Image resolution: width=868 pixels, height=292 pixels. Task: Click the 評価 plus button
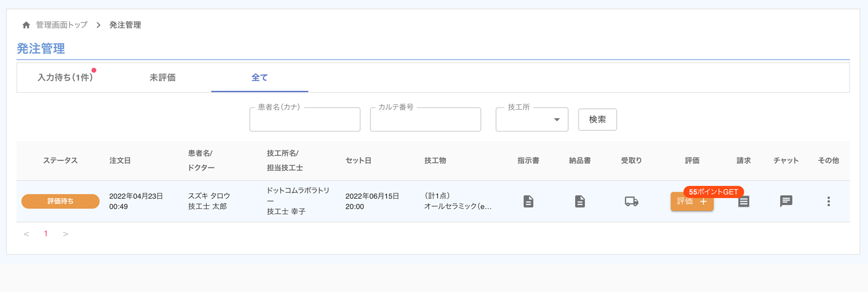point(692,202)
